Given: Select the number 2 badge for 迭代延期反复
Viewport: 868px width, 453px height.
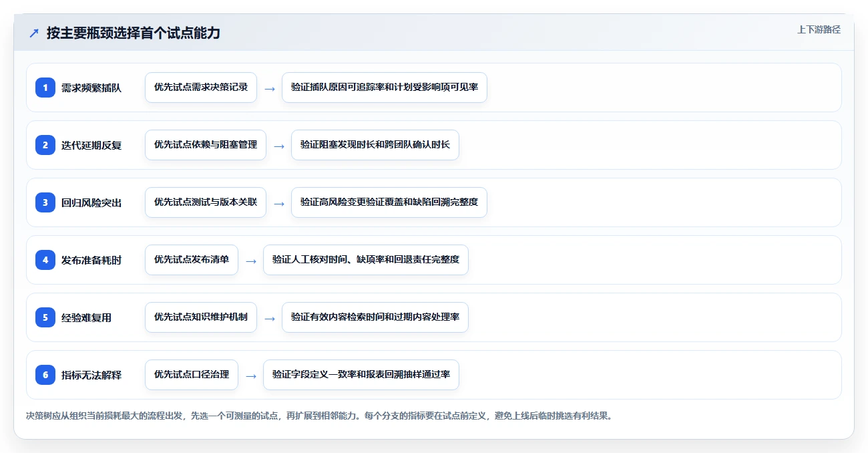Looking at the screenshot, I should pos(45,145).
